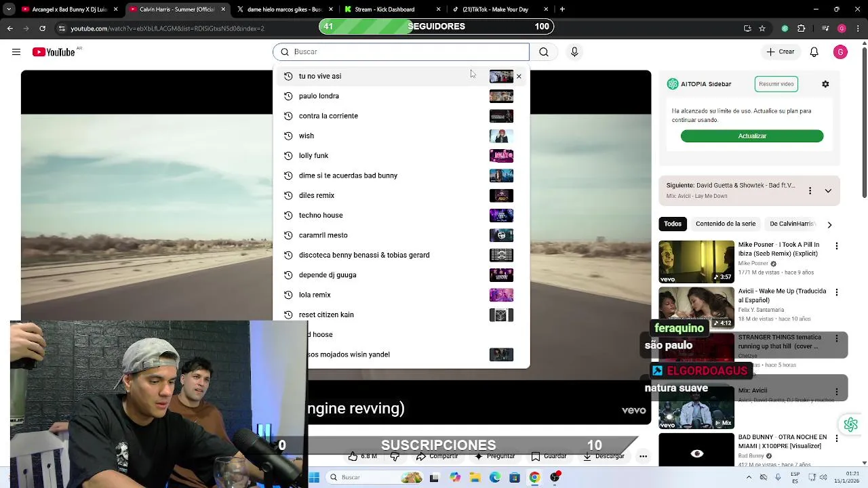Image resolution: width=868 pixels, height=488 pixels.
Task: Dislike the video with thumbs-down icon
Action: (x=395, y=456)
